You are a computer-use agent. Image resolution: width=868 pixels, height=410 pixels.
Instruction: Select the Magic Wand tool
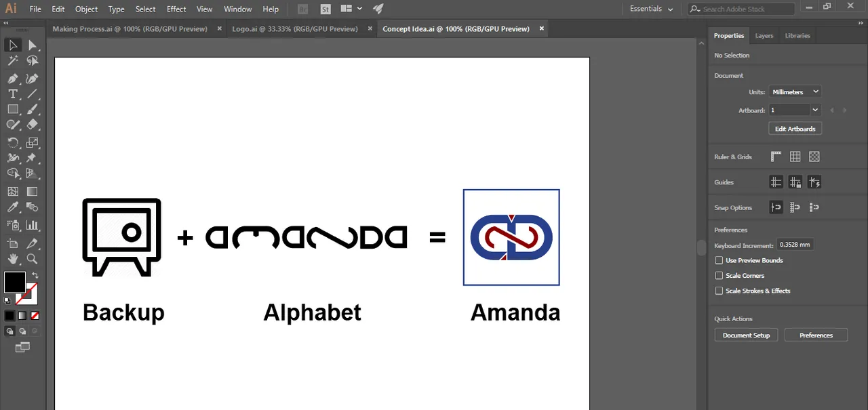[13, 62]
